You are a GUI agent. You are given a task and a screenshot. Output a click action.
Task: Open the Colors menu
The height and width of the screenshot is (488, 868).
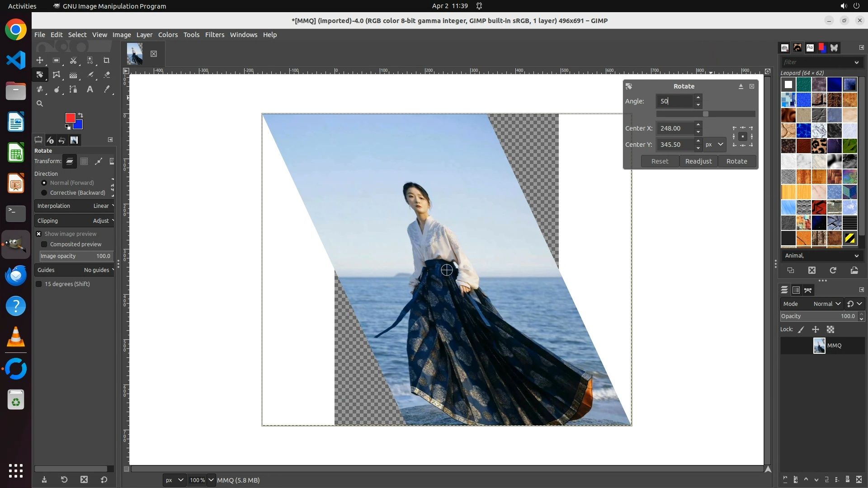pyautogui.click(x=168, y=35)
